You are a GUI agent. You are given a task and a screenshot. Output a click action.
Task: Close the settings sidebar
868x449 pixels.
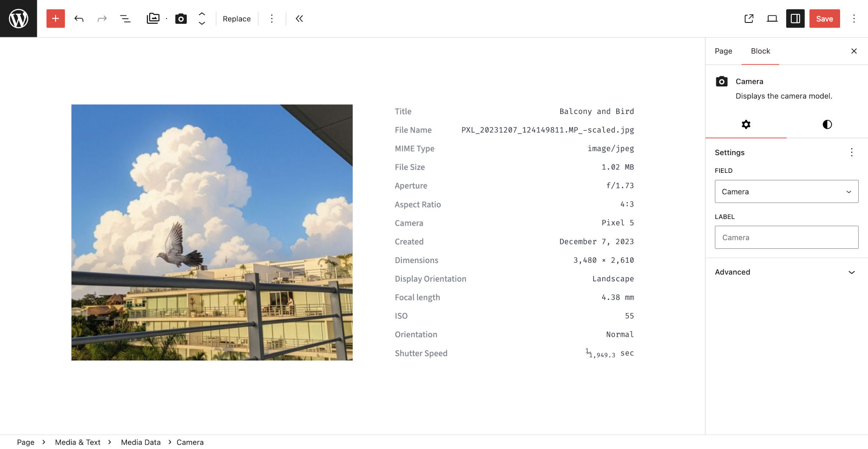coord(854,51)
